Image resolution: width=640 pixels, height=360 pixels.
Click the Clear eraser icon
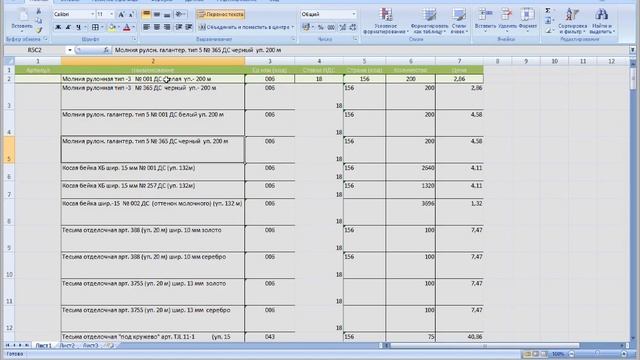coord(548,30)
